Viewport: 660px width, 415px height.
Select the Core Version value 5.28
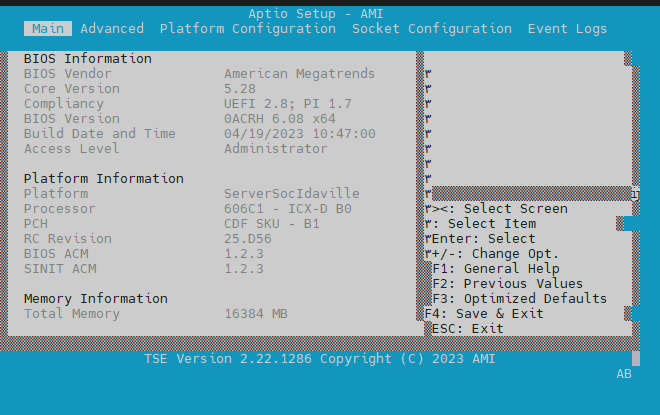click(x=240, y=89)
